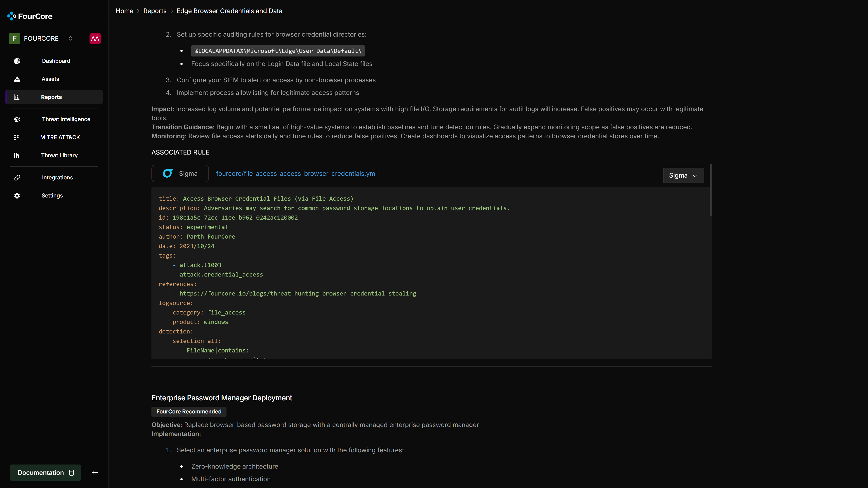868x488 pixels.
Task: Click the document icon in Documentation button
Action: (71, 472)
